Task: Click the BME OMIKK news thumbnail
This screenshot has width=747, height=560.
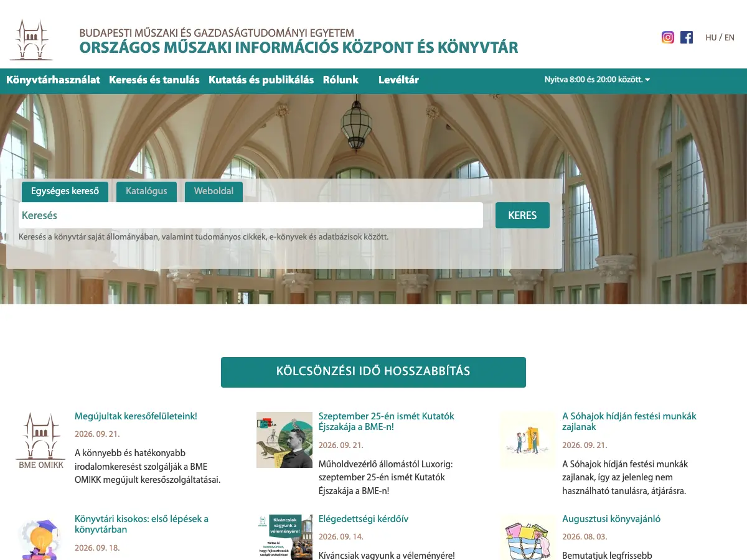Action: pyautogui.click(x=40, y=440)
